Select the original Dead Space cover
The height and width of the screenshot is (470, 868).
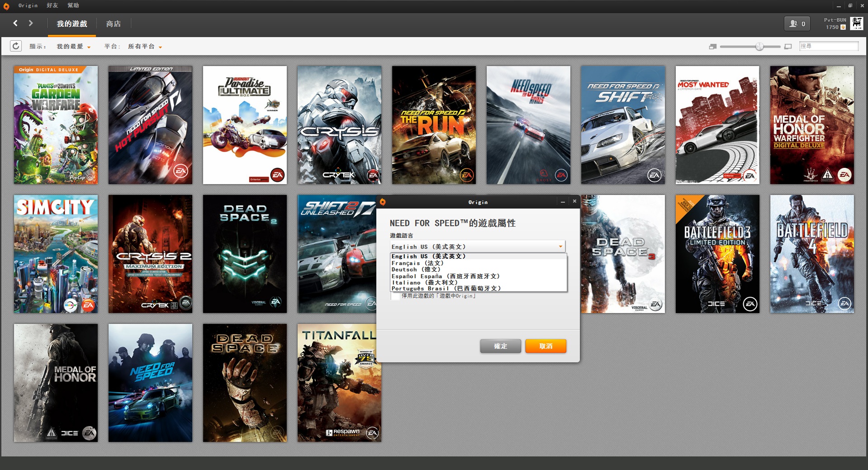pos(245,383)
